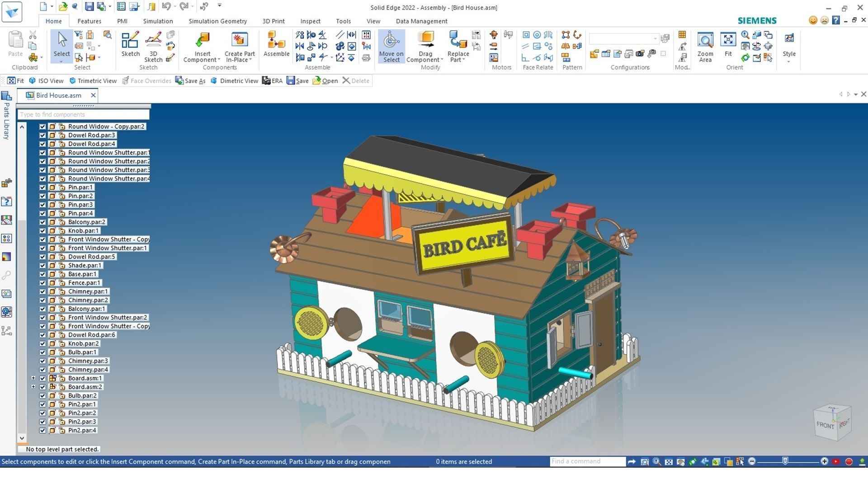Click zoom out minus icon in status bar
This screenshot has width=868, height=488.
tap(751, 461)
